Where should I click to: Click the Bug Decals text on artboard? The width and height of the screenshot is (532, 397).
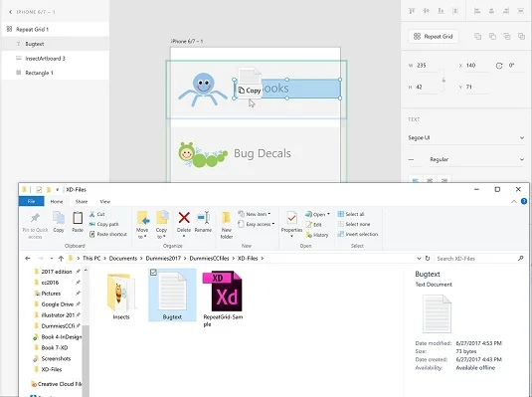click(x=262, y=153)
